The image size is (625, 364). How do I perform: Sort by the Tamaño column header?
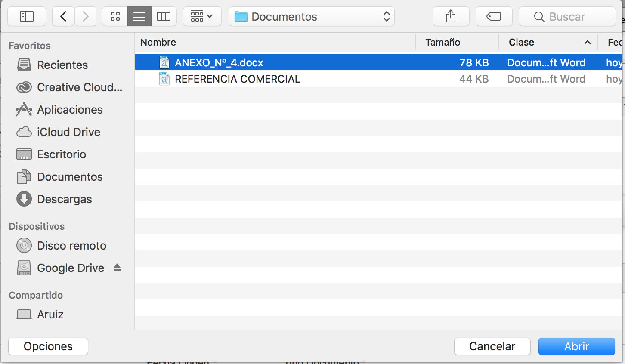(457, 42)
